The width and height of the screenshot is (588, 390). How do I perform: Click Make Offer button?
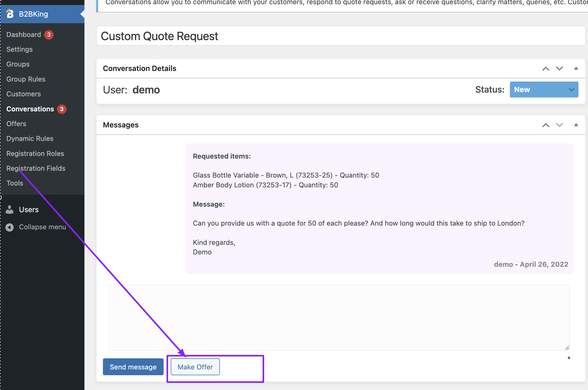195,367
